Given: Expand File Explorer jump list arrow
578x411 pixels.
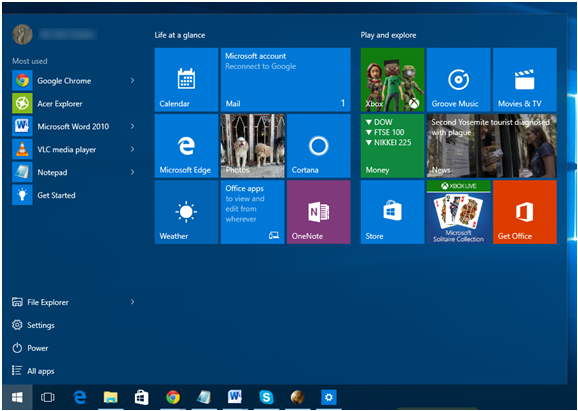Looking at the screenshot, I should (x=132, y=302).
